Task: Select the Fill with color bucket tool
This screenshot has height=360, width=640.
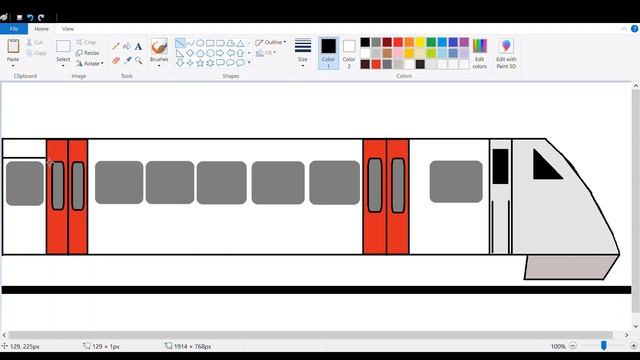Action: (x=127, y=46)
